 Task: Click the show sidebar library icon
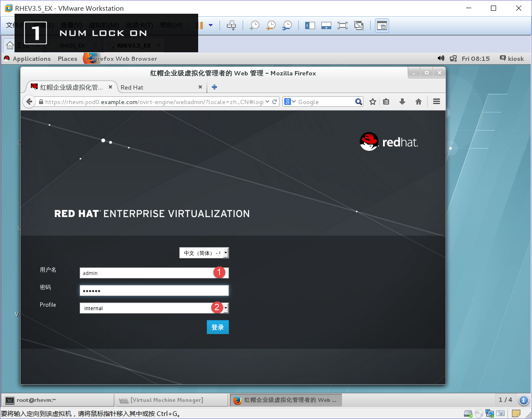tap(310, 26)
